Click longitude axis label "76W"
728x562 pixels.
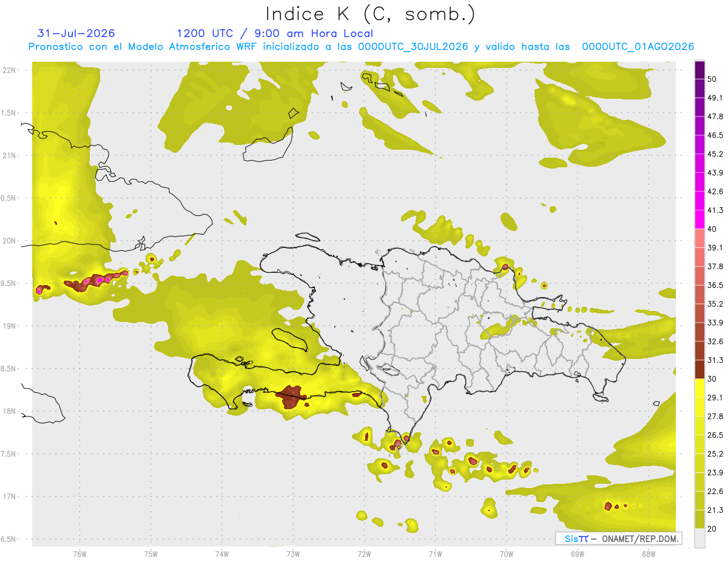coord(79,554)
